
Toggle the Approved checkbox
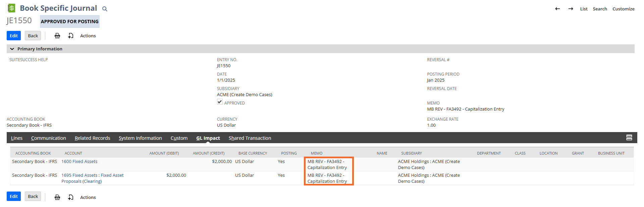point(220,102)
